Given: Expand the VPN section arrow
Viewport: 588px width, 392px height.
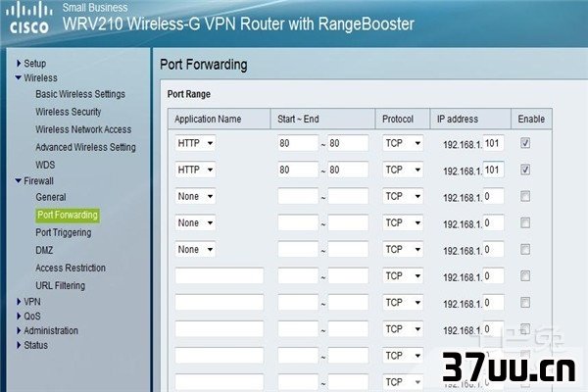Looking at the screenshot, I should pyautogui.click(x=19, y=301).
